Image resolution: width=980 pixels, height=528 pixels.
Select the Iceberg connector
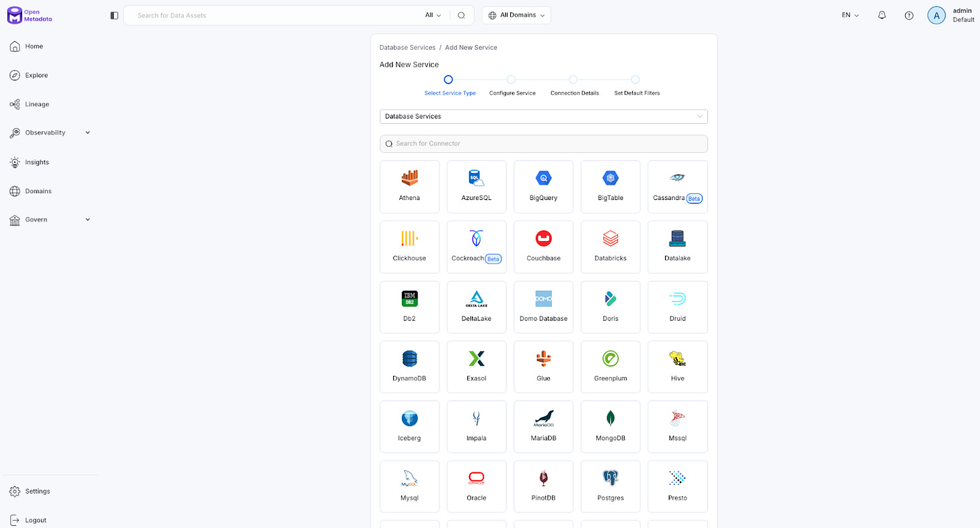tap(409, 427)
